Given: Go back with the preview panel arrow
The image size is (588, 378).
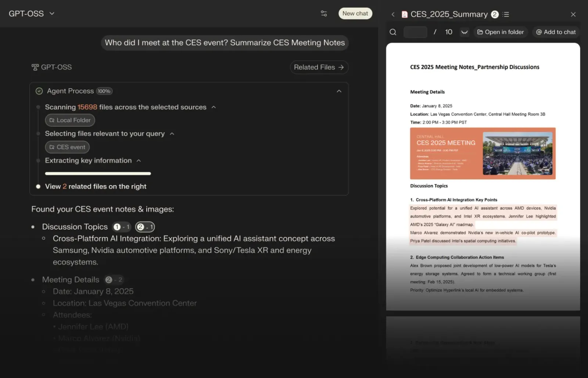Looking at the screenshot, I should (x=393, y=14).
